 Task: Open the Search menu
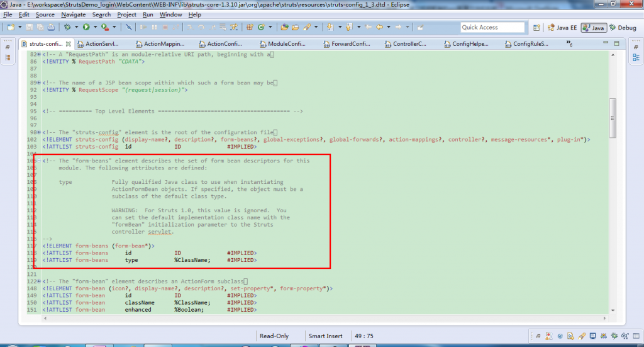(101, 14)
